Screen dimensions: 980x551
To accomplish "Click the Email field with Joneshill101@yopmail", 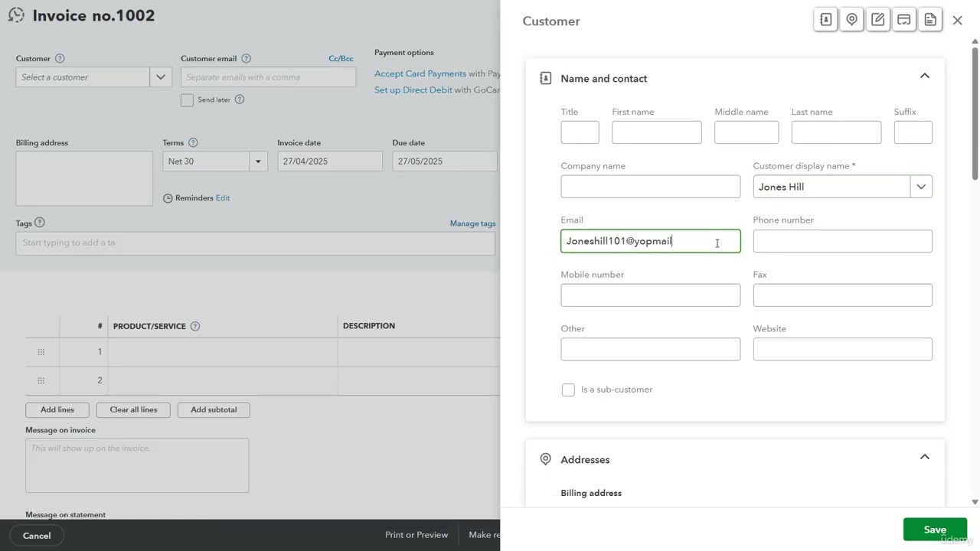I will click(650, 241).
